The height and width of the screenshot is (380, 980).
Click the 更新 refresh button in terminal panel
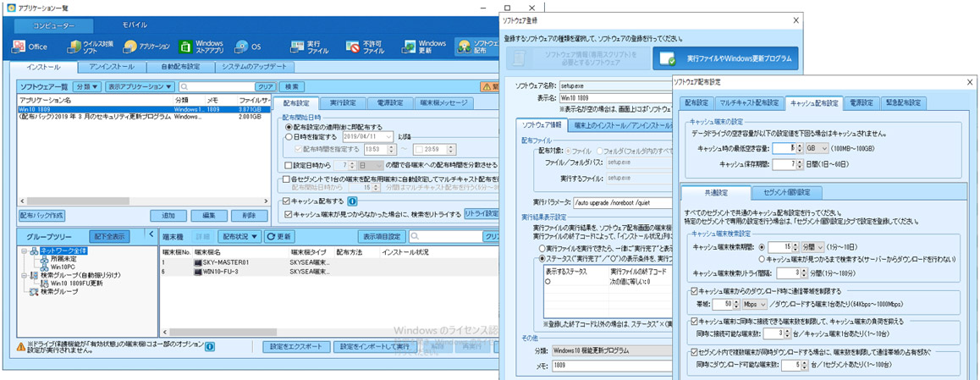tap(278, 236)
